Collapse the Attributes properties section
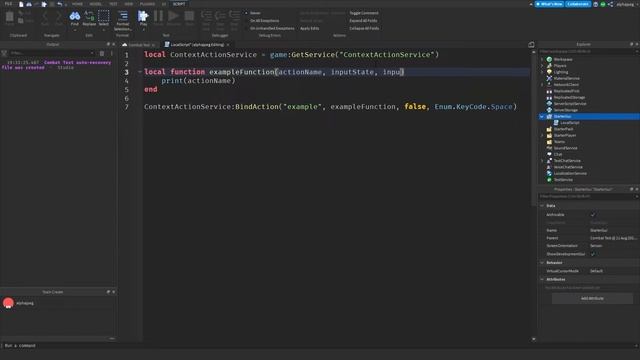The image size is (640, 360). click(542, 280)
